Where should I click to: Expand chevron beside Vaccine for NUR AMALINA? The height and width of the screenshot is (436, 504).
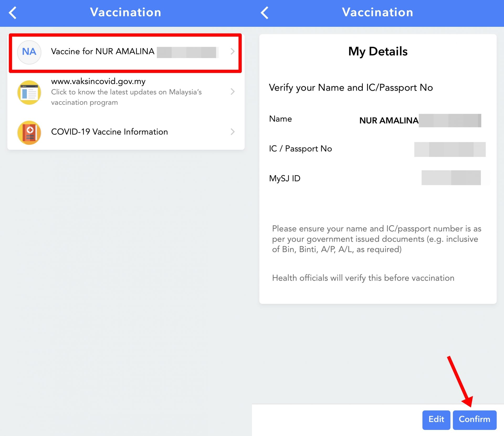click(x=232, y=51)
